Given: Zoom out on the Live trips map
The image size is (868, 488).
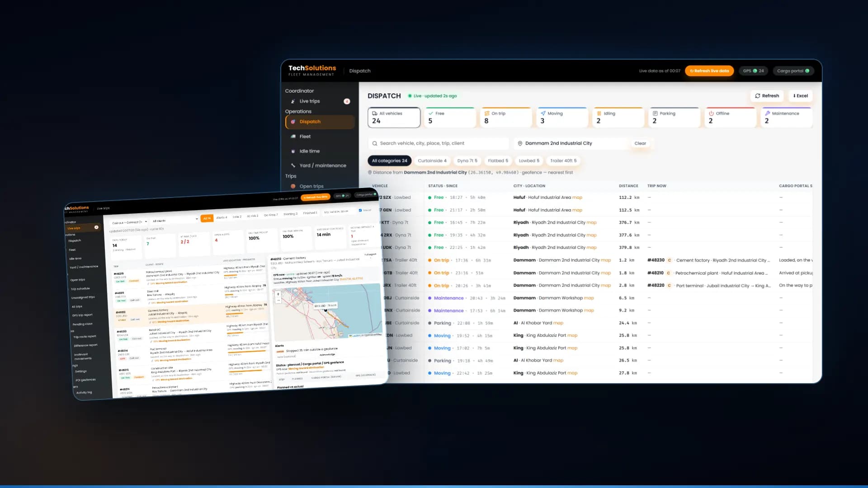Looking at the screenshot, I should (x=278, y=300).
